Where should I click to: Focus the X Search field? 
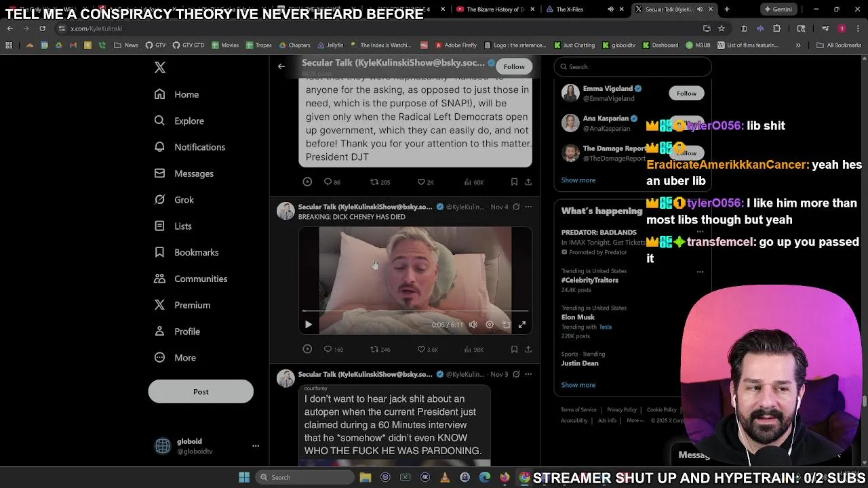tap(633, 66)
